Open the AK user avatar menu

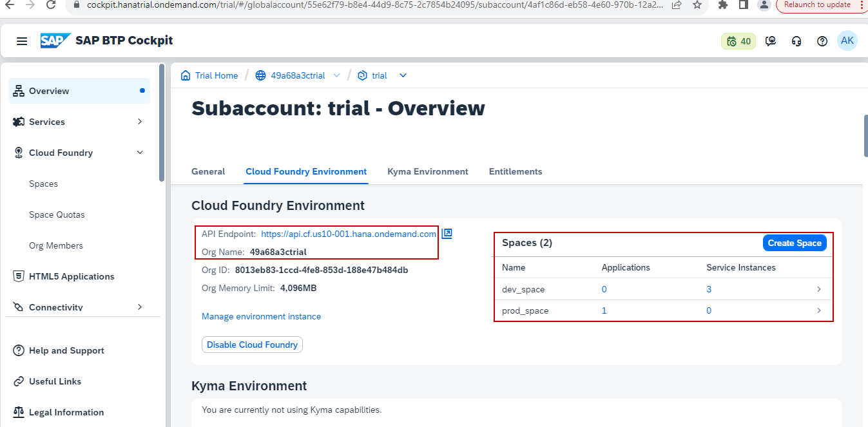pyautogui.click(x=847, y=41)
